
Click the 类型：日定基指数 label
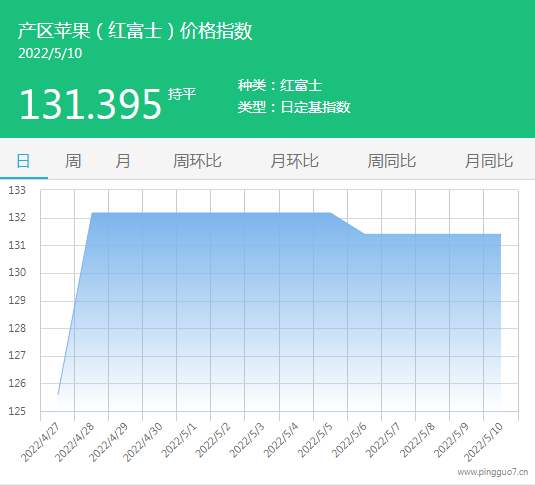click(x=294, y=107)
